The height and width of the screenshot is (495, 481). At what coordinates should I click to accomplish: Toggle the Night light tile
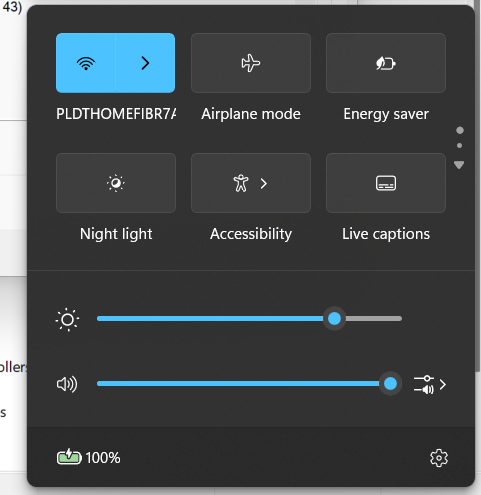(116, 183)
